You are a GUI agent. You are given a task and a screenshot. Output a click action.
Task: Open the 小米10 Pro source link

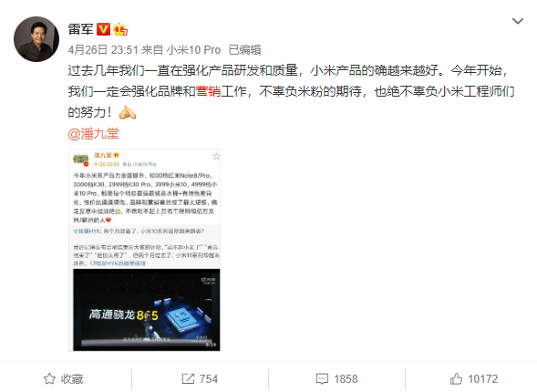coord(193,50)
